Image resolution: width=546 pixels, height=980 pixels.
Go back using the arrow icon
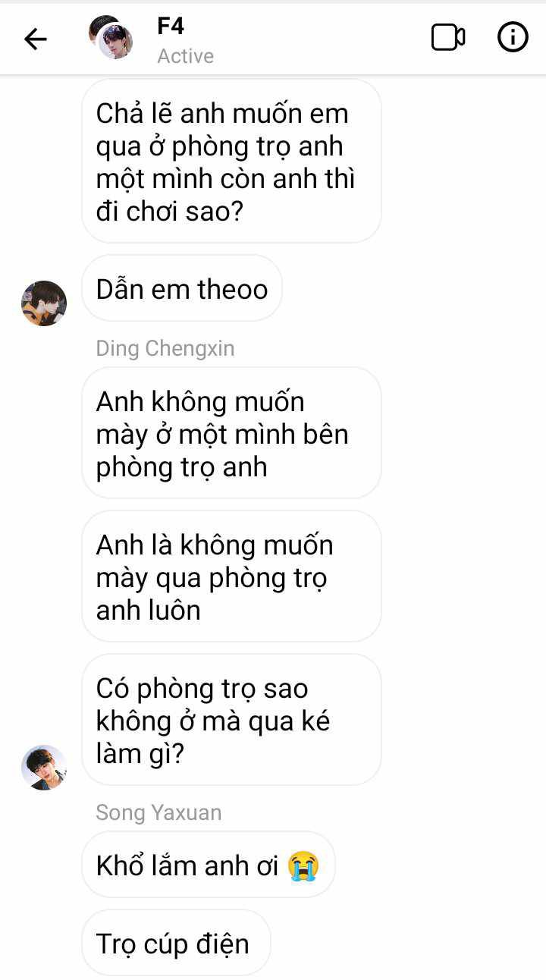36,39
